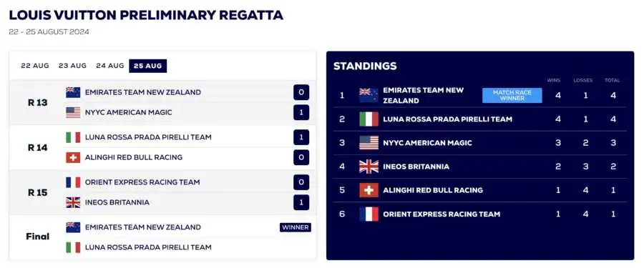Click New Zealand flag in R 13 row

(73, 92)
